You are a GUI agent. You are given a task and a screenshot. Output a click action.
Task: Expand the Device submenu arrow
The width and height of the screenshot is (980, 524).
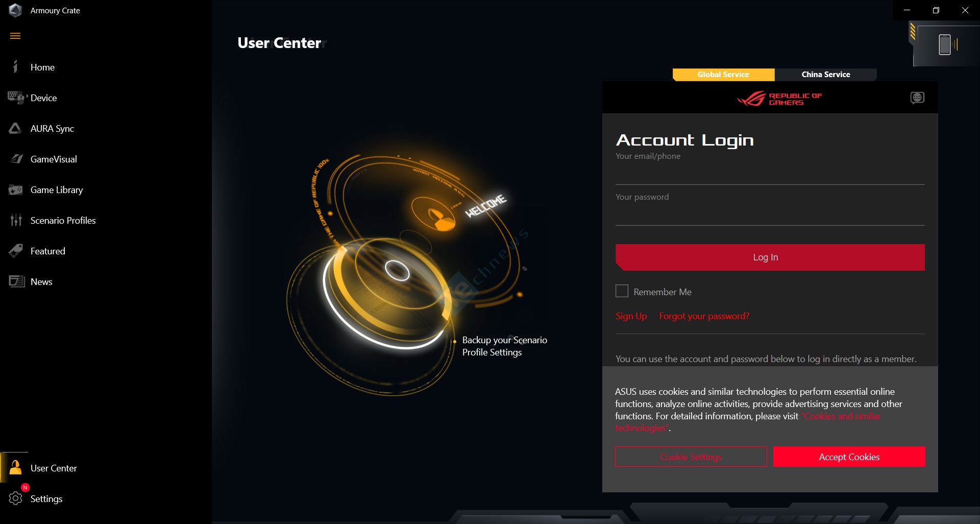pyautogui.click(x=27, y=96)
